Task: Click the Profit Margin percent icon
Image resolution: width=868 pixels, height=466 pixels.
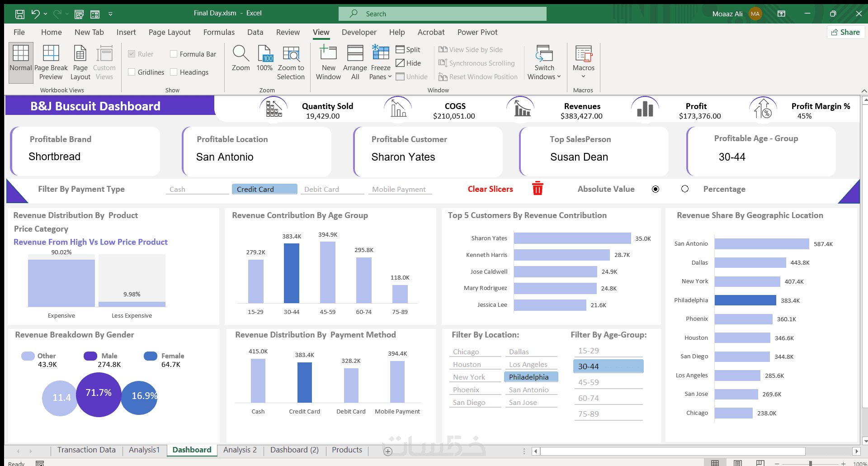Action: [763, 109]
